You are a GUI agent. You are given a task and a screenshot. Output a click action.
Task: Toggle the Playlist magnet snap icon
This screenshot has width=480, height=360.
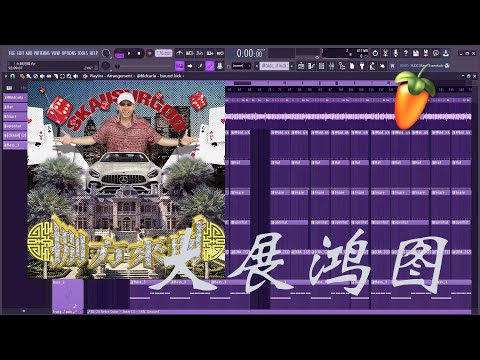coord(13,76)
